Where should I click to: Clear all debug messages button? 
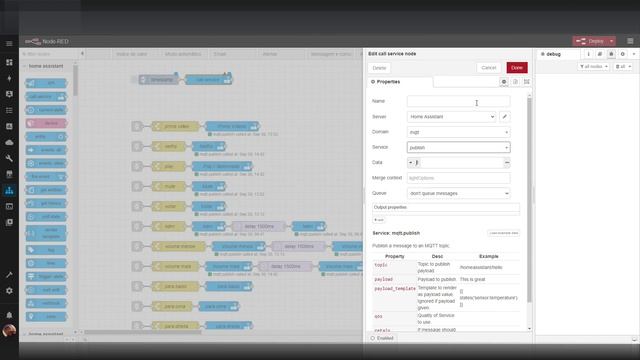[623, 67]
